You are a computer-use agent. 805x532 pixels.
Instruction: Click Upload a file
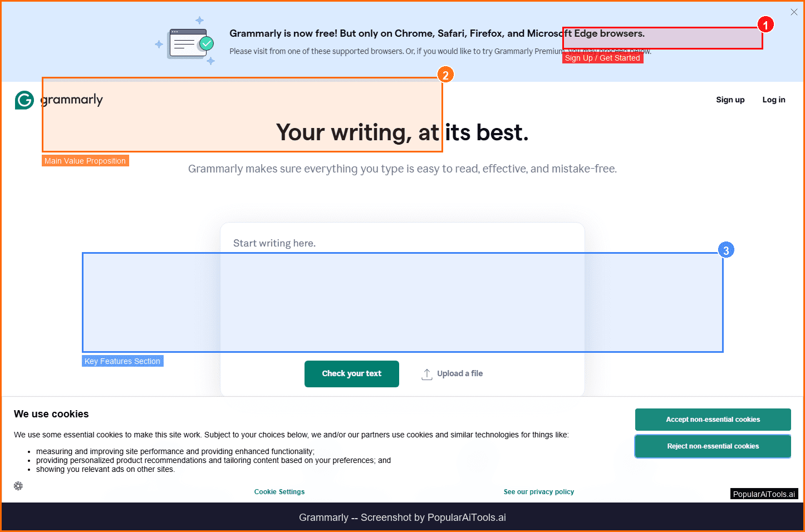[459, 373]
